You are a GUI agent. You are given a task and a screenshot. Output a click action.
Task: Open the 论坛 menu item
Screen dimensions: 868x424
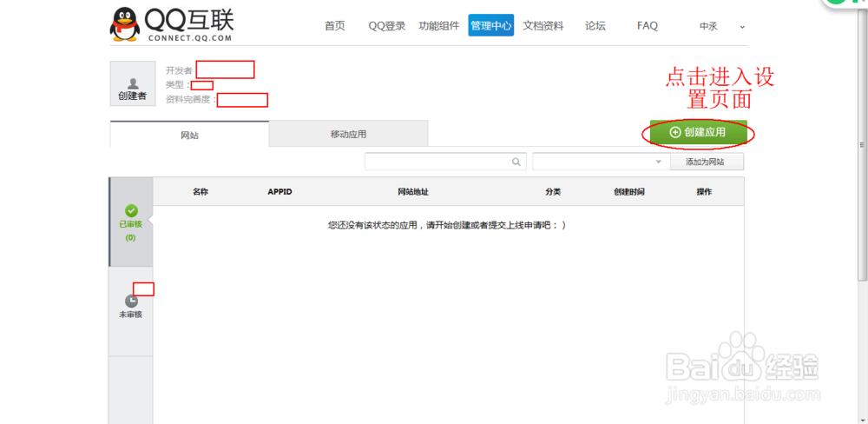(x=595, y=25)
